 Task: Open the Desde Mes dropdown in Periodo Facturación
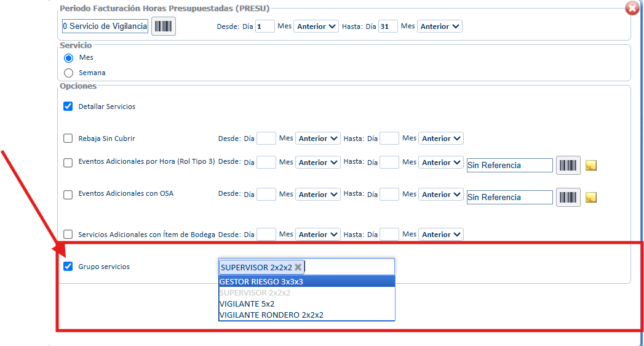click(x=316, y=26)
